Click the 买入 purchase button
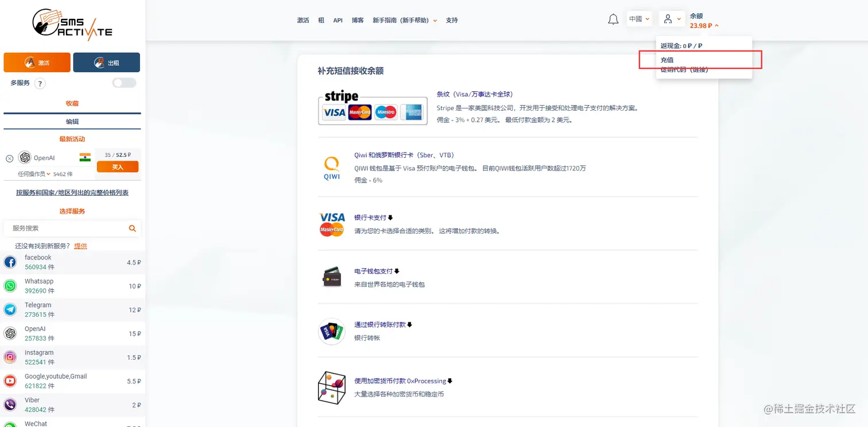 tap(118, 166)
